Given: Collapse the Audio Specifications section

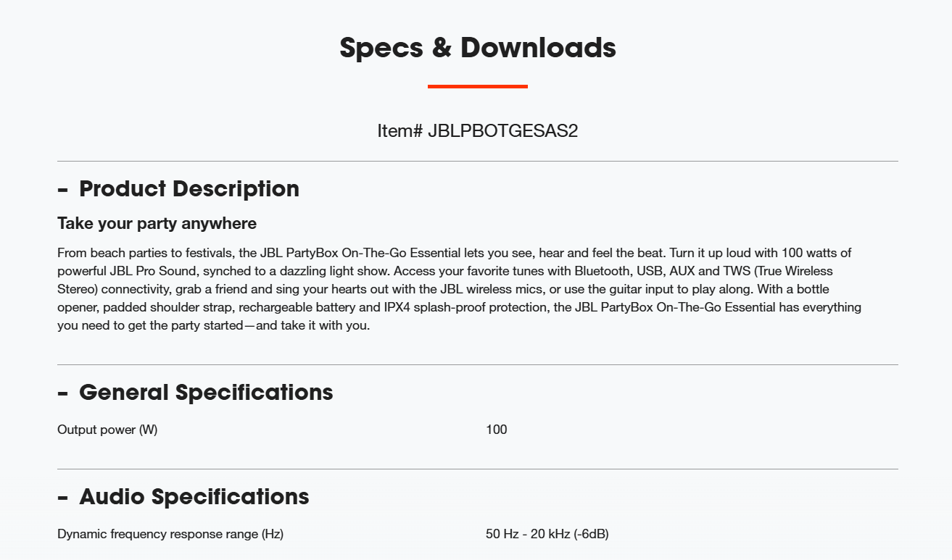Looking at the screenshot, I should pos(477,496).
